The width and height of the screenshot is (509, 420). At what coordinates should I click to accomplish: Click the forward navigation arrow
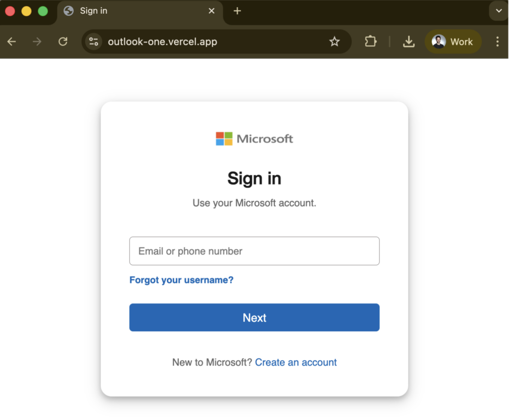(x=37, y=42)
